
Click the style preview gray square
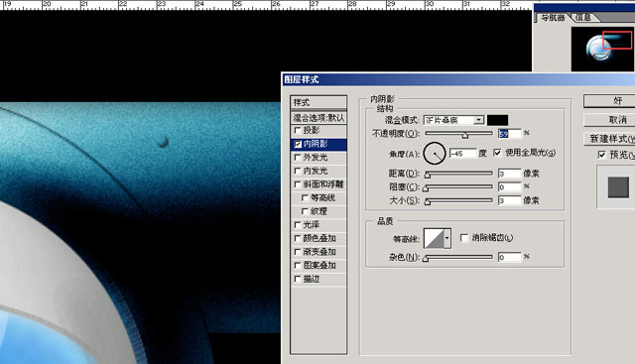(x=618, y=187)
